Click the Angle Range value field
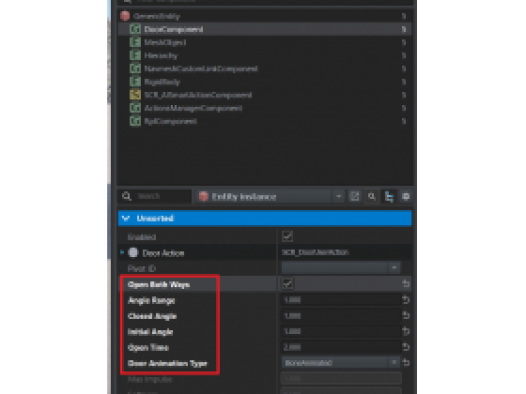 coord(341,299)
